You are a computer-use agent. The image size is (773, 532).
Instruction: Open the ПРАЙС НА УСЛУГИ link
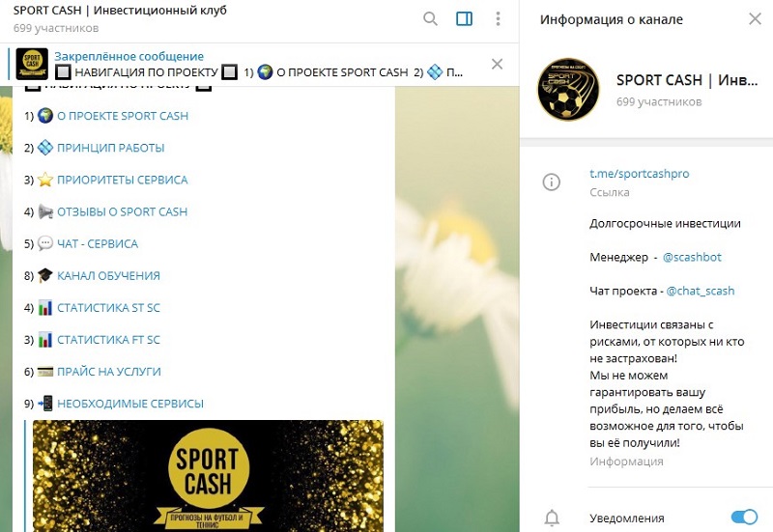(109, 372)
